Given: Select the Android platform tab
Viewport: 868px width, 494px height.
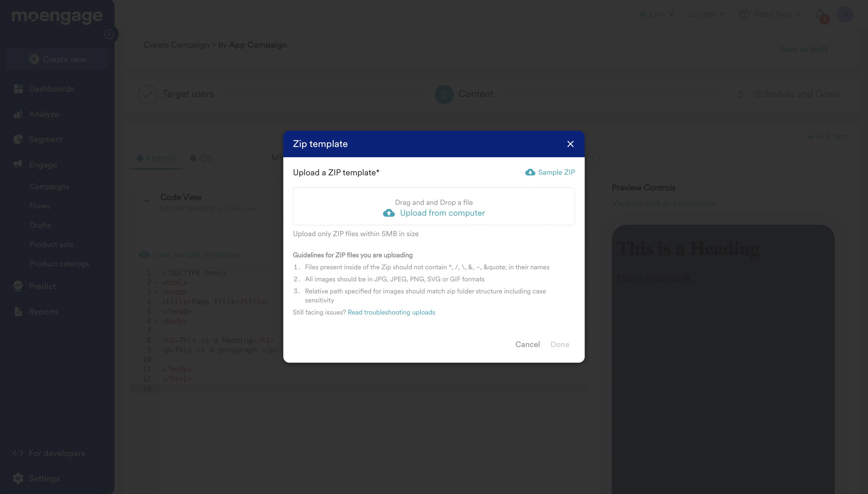Looking at the screenshot, I should [156, 158].
